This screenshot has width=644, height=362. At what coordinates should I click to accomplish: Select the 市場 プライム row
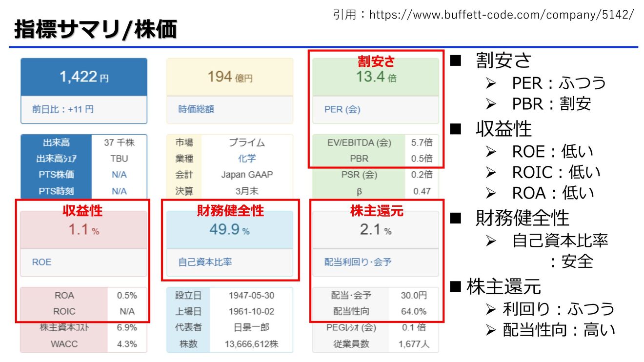pos(229,143)
